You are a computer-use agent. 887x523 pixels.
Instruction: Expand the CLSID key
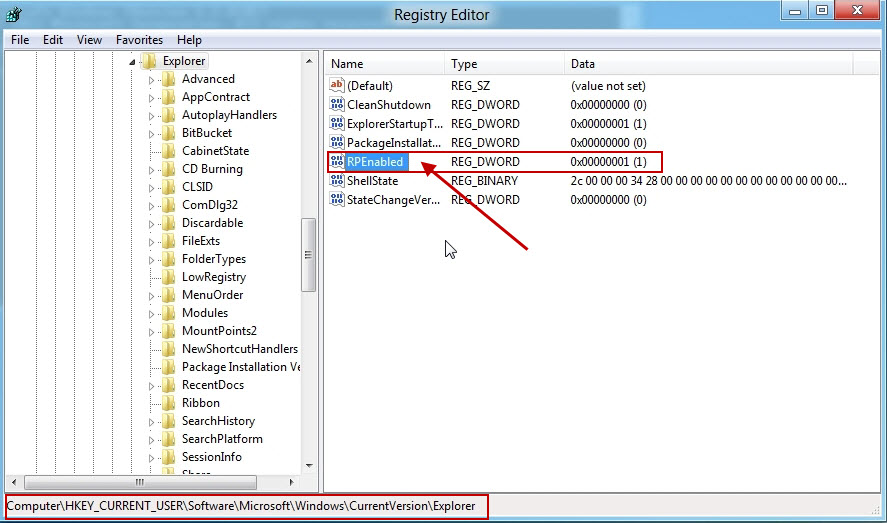coord(151,188)
